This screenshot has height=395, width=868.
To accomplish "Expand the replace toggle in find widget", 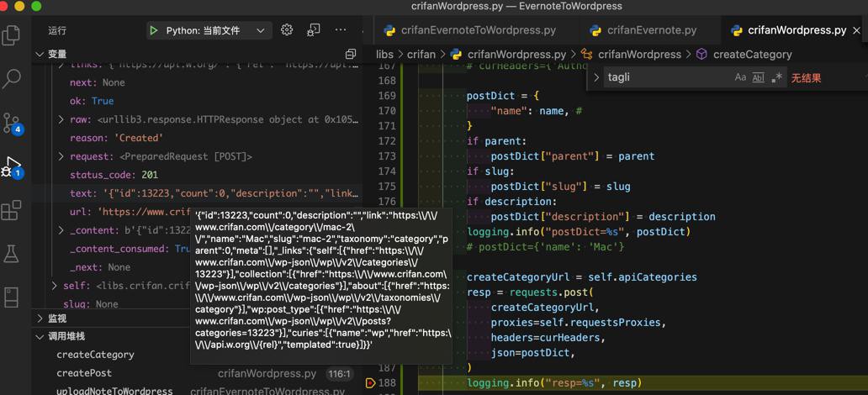I will pos(596,78).
